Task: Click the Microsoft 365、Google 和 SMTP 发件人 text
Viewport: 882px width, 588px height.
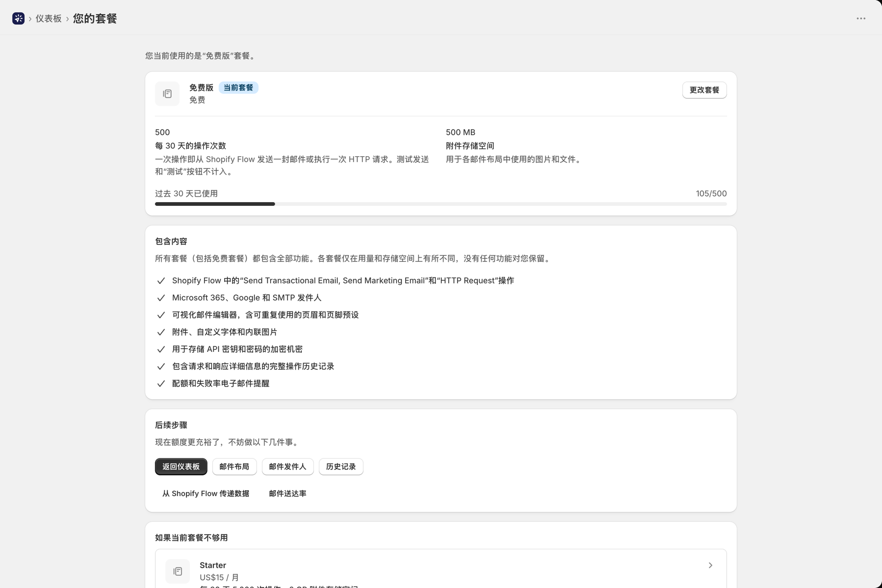Action: [x=247, y=298]
